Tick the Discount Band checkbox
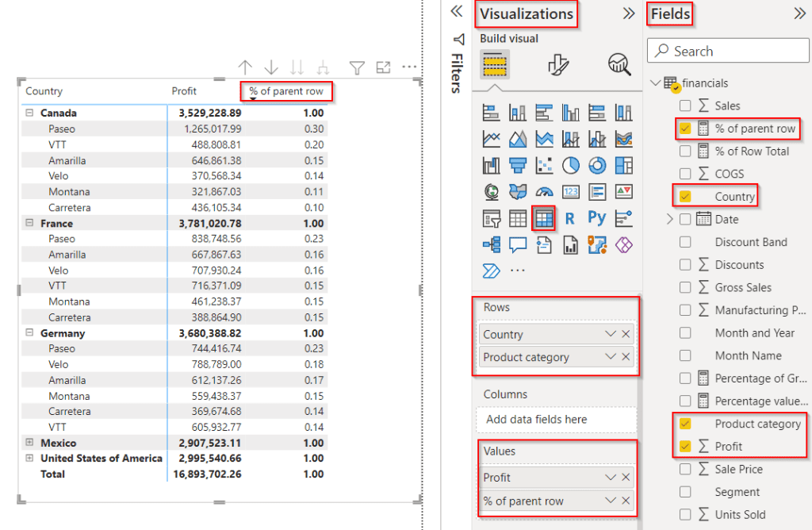The image size is (812, 530). pyautogui.click(x=685, y=242)
